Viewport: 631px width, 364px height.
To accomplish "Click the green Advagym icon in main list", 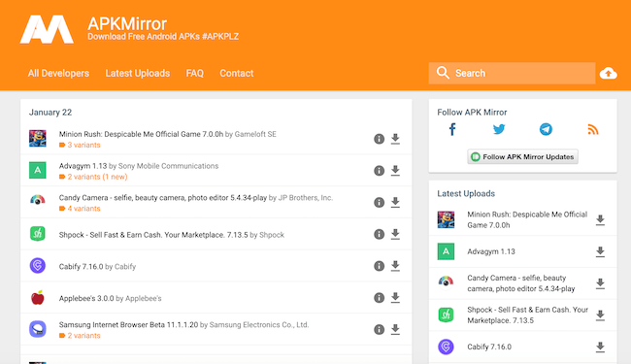I will click(38, 170).
